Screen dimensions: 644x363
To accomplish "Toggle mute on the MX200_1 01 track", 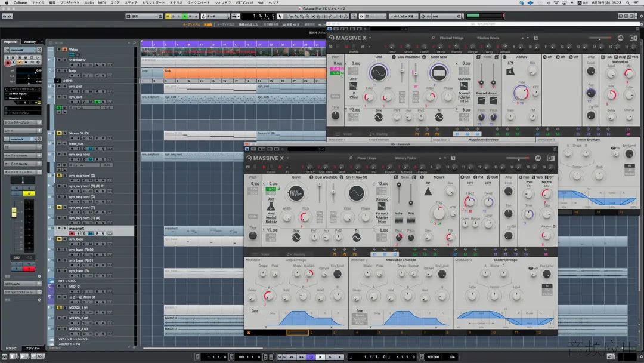I will point(59,307).
